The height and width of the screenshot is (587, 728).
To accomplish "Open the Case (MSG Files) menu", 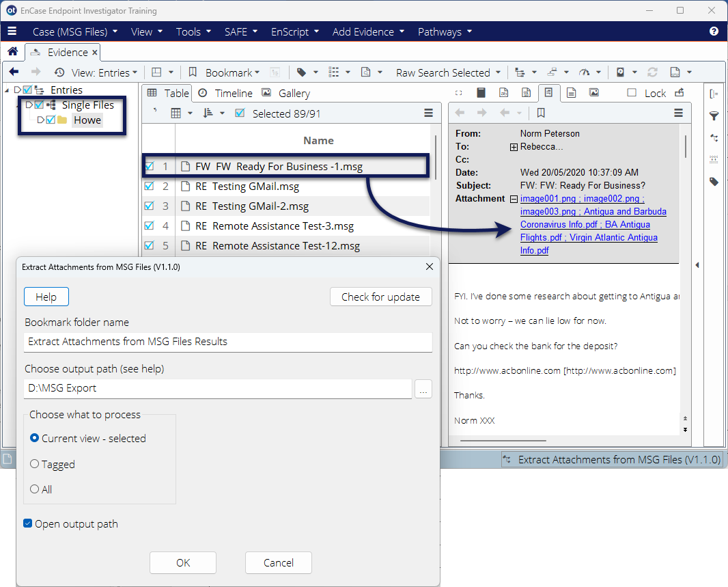I will click(x=74, y=31).
